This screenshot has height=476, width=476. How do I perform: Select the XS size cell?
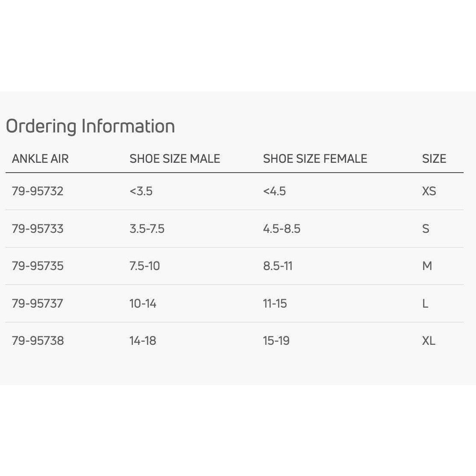coord(429,191)
